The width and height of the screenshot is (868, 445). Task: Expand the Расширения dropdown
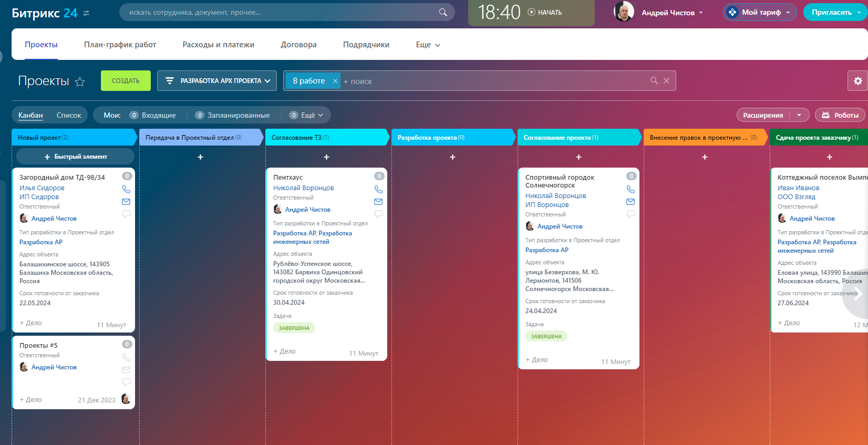[799, 115]
